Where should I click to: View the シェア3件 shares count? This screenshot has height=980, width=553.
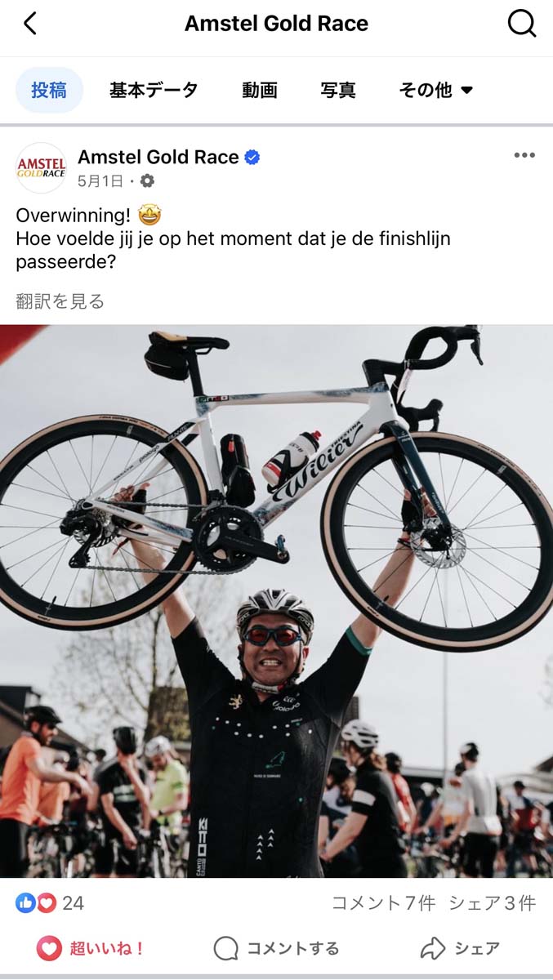click(493, 902)
